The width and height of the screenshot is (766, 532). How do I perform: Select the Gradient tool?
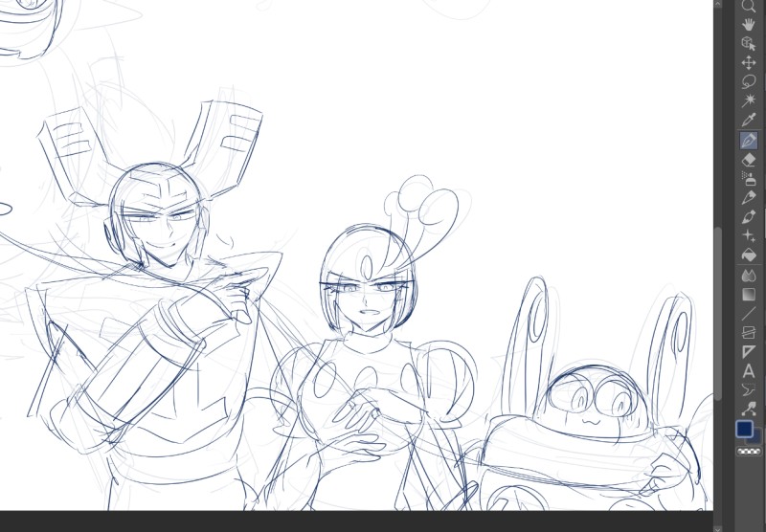749,295
